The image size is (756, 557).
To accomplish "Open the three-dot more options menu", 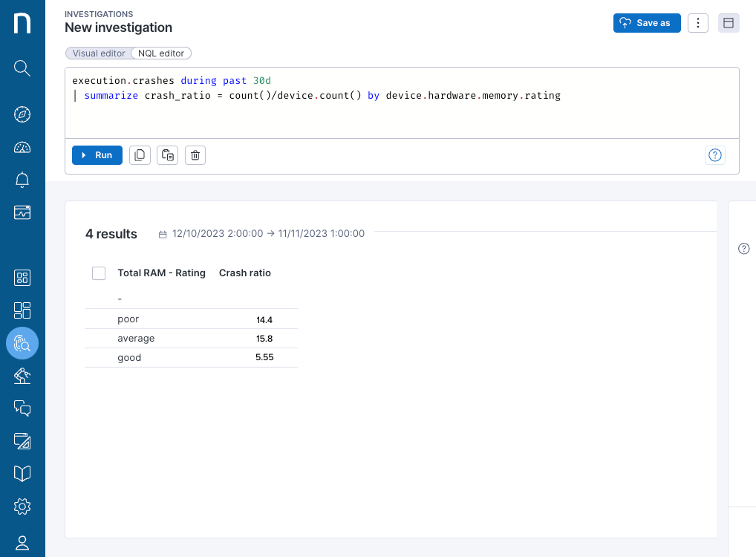I will 697,23.
